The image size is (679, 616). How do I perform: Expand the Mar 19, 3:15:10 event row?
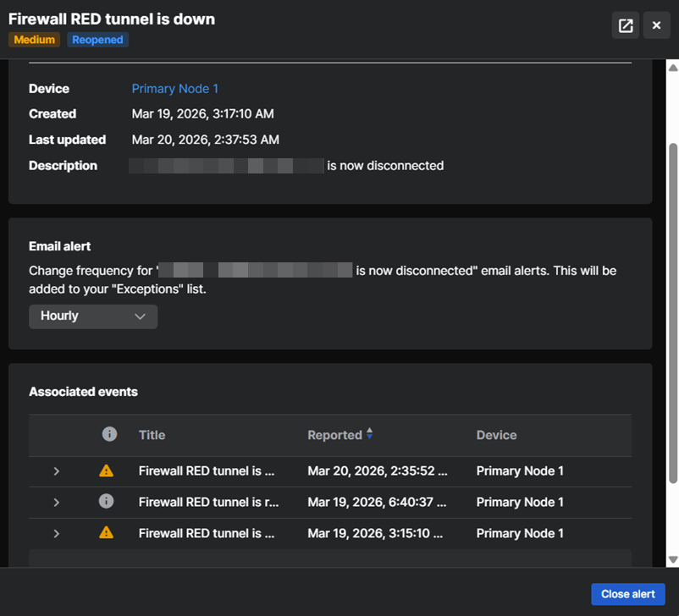[x=57, y=533]
